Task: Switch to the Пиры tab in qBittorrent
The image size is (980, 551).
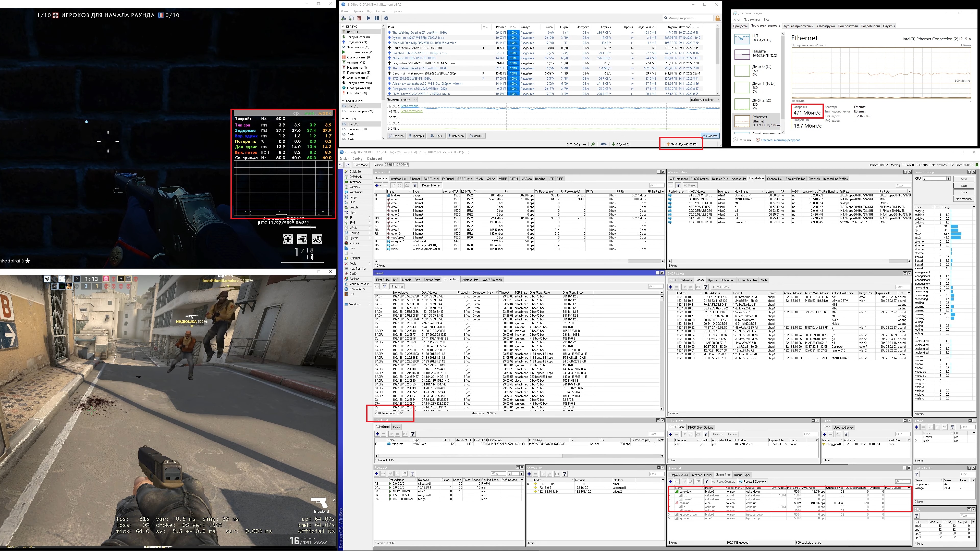Action: pyautogui.click(x=436, y=136)
